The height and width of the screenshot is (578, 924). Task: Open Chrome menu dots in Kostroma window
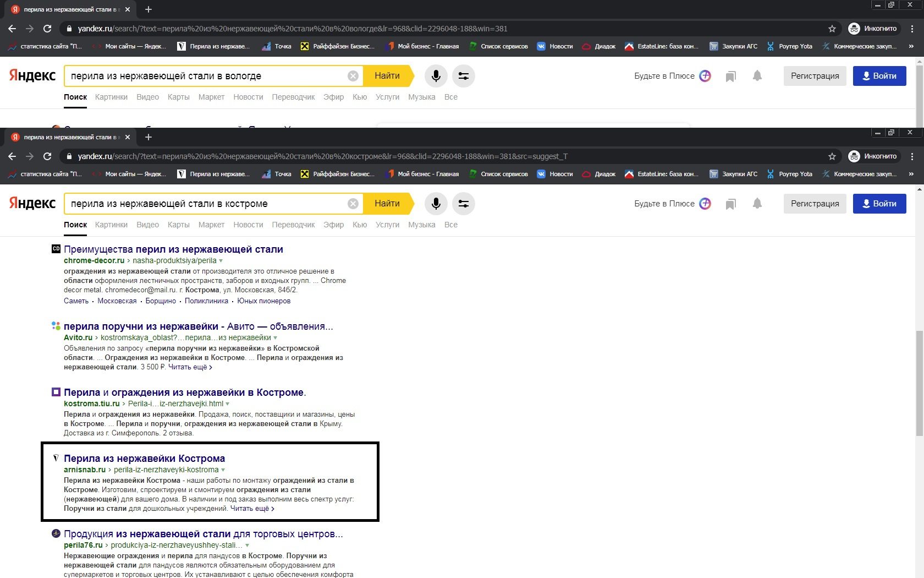pyautogui.click(x=912, y=156)
